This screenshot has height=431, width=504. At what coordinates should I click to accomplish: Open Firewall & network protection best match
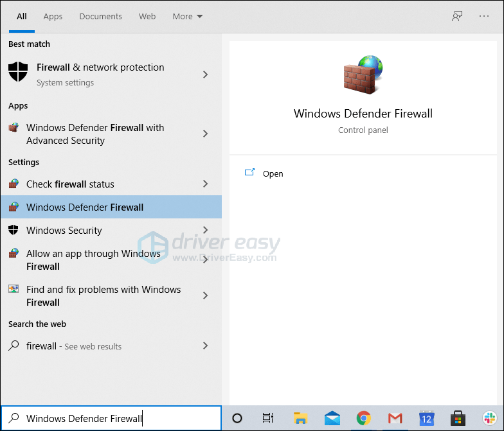[111, 75]
